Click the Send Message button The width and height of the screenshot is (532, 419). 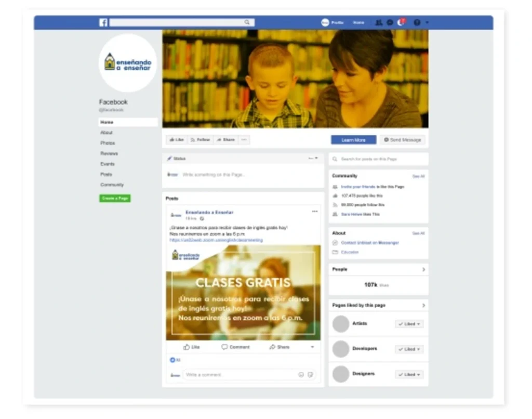point(403,140)
